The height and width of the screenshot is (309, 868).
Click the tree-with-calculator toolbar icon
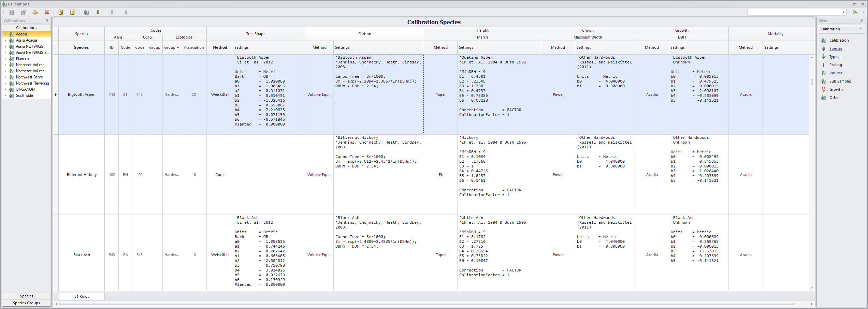[x=86, y=12]
